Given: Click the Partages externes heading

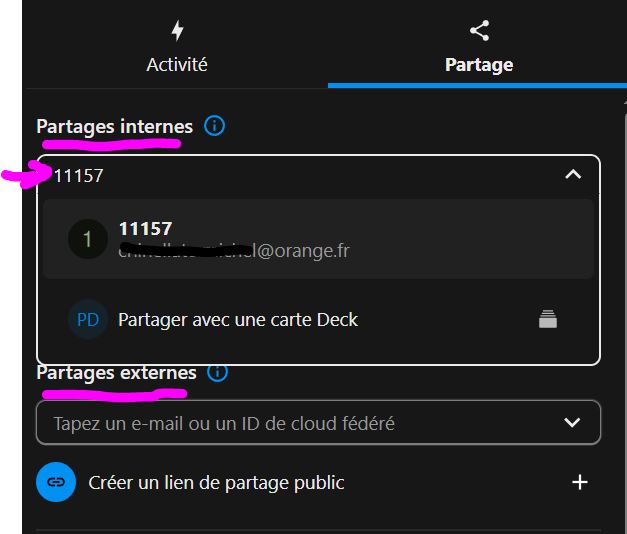Looking at the screenshot, I should click(x=116, y=372).
